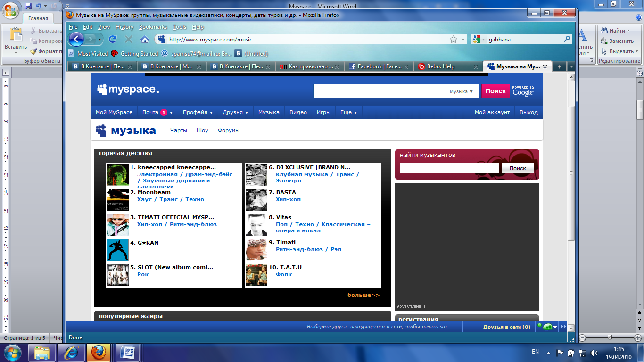Save document via Word quick access toolbar

pos(28,6)
